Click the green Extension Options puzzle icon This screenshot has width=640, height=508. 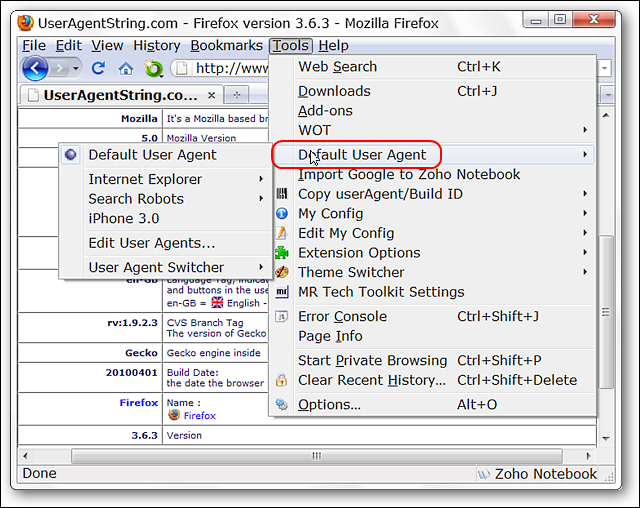(281, 253)
